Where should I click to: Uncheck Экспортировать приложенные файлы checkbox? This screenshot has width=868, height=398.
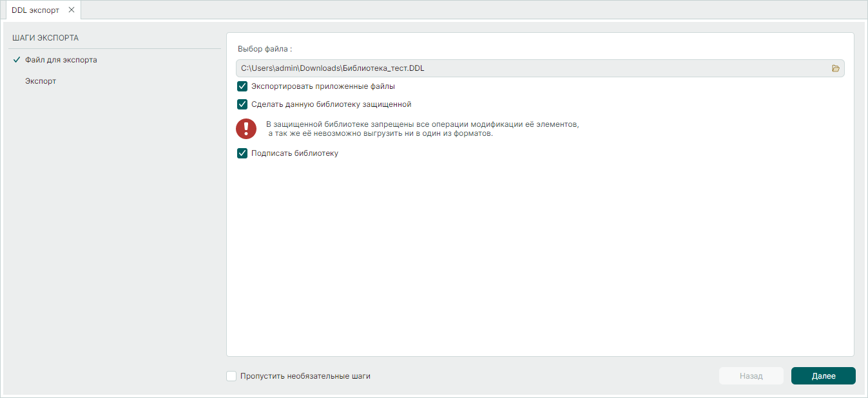(242, 86)
